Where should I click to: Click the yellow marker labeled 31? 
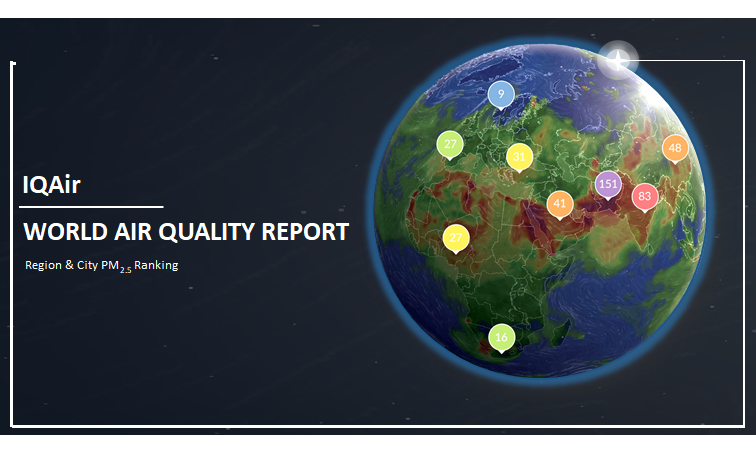(x=518, y=156)
